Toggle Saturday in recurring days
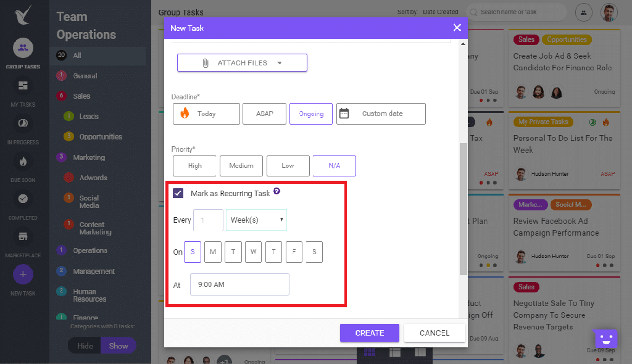 314,252
